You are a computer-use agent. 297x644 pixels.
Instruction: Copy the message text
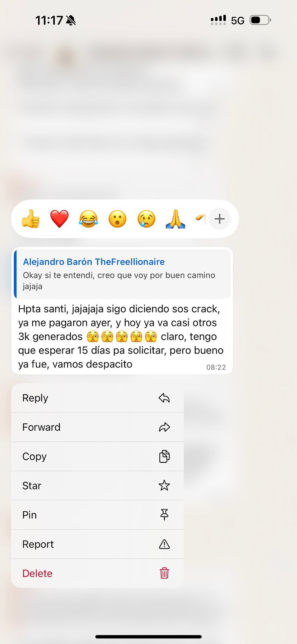pyautogui.click(x=97, y=456)
